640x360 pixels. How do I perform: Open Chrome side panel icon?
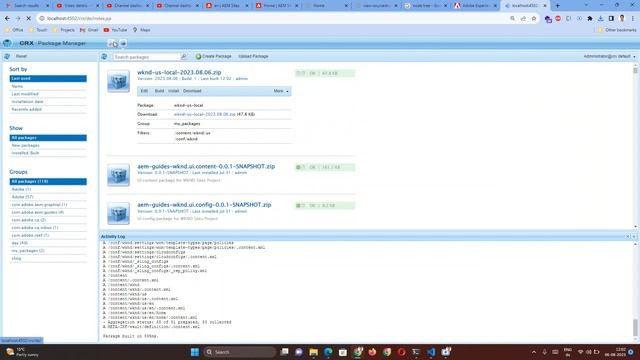[611, 18]
